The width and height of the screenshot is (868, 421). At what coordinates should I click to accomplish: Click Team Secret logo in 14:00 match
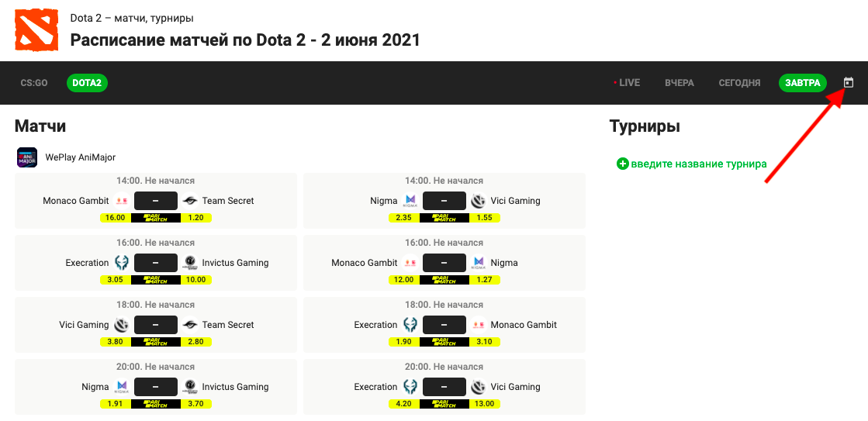(190, 201)
